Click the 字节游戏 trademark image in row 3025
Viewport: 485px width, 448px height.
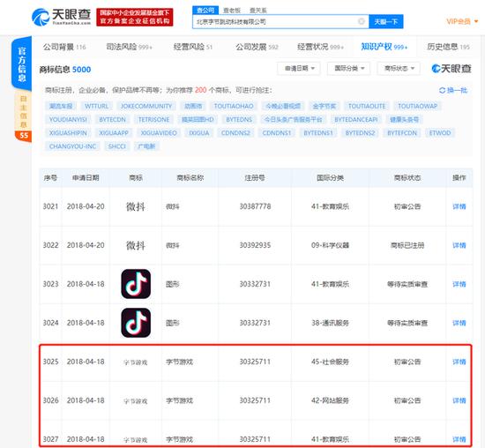[x=136, y=362]
